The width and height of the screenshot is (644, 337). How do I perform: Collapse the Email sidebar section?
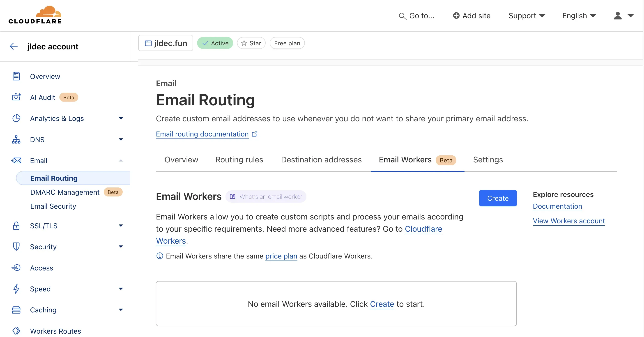coord(121,161)
